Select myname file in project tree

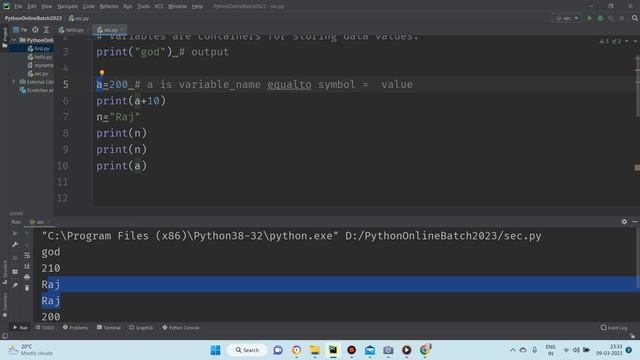pyautogui.click(x=40, y=65)
